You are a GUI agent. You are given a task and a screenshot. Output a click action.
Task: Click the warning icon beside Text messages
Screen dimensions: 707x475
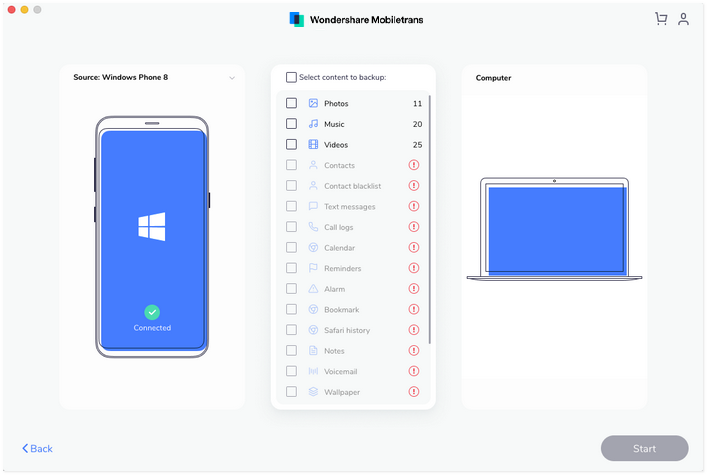[413, 206]
